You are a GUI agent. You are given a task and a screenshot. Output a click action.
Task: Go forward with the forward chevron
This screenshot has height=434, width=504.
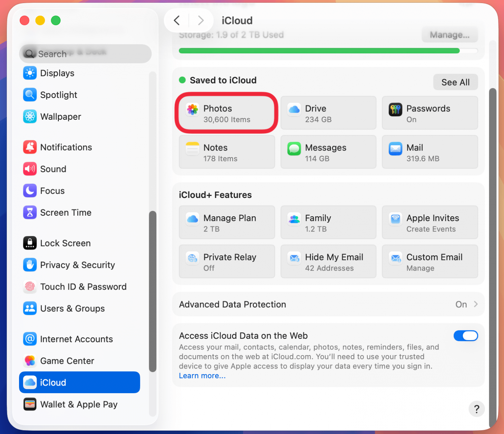200,20
